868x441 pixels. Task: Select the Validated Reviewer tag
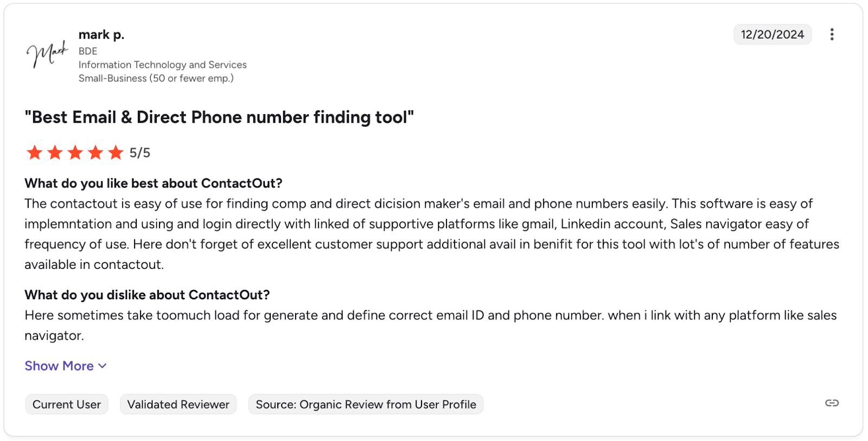click(x=178, y=405)
